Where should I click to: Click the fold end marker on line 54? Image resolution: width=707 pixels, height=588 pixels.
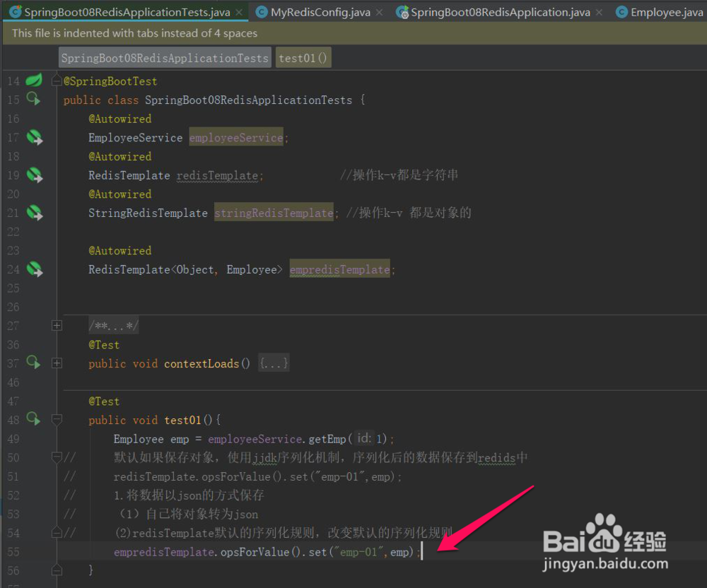coord(57,533)
